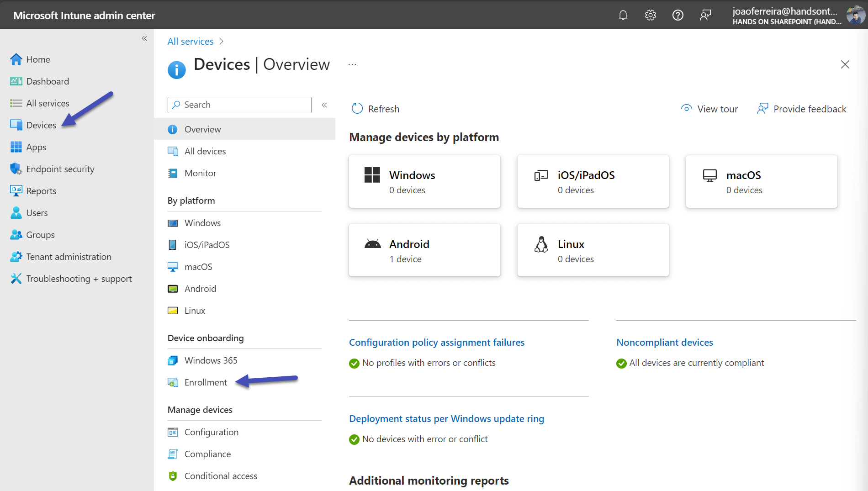Click the Refresh button
Viewport: 868px width, 491px height.
pyautogui.click(x=375, y=109)
